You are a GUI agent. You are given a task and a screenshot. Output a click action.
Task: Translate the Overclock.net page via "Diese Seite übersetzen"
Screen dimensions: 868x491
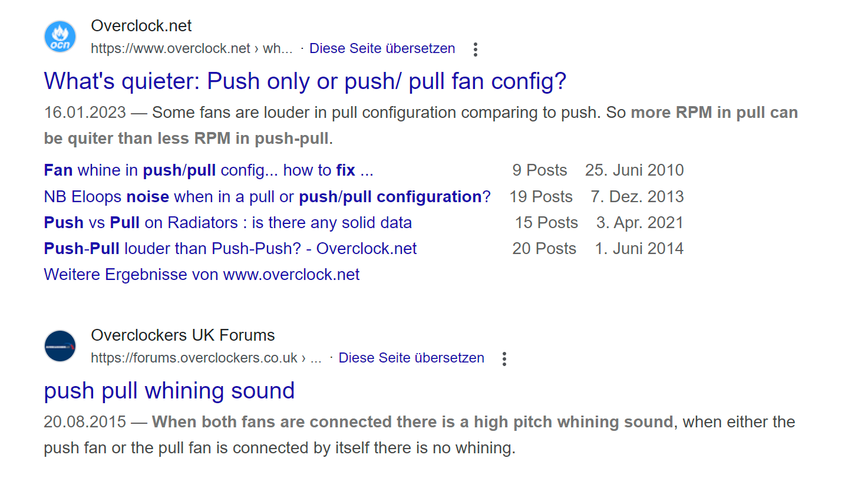click(382, 48)
